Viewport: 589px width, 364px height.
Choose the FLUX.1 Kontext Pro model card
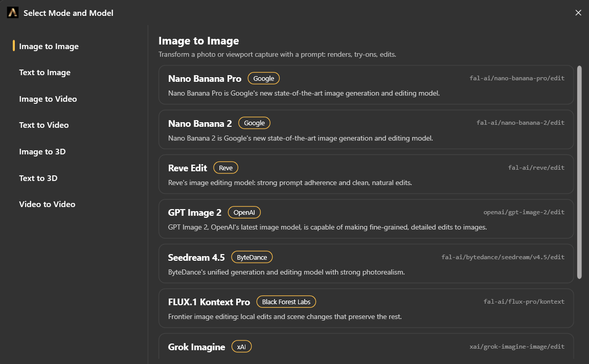[366, 308]
